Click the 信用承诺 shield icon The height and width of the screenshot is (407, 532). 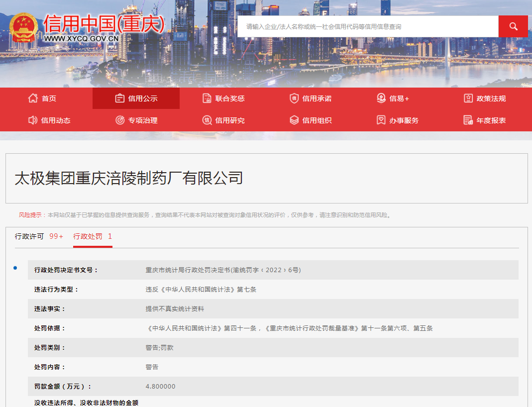pyautogui.click(x=294, y=99)
